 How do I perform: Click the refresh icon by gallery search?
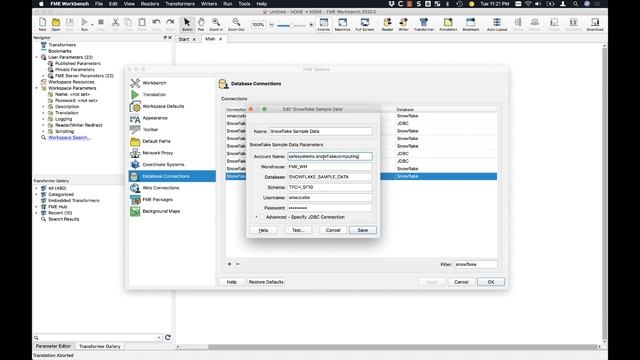click(168, 338)
